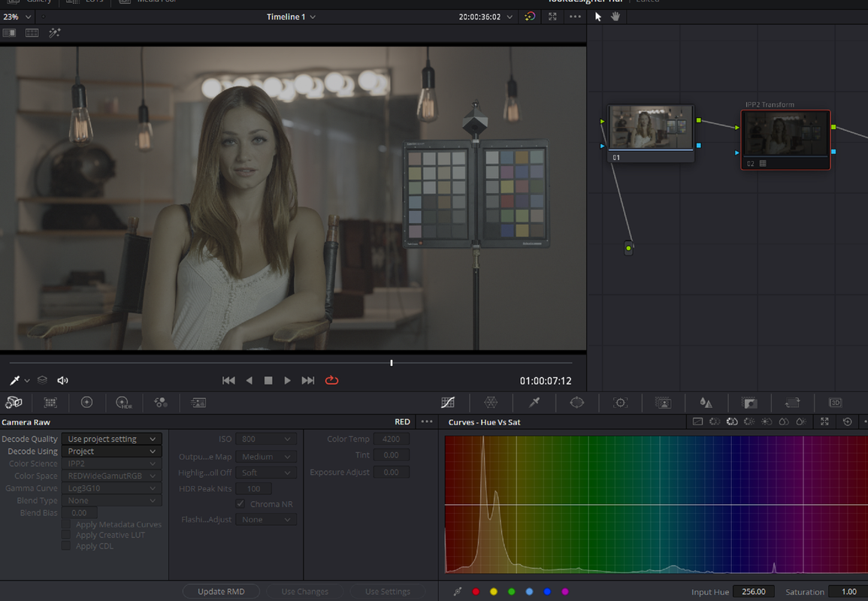Viewport: 868px width, 601px height.
Task: Open the 3D stereoscopic palette
Action: [835, 403]
